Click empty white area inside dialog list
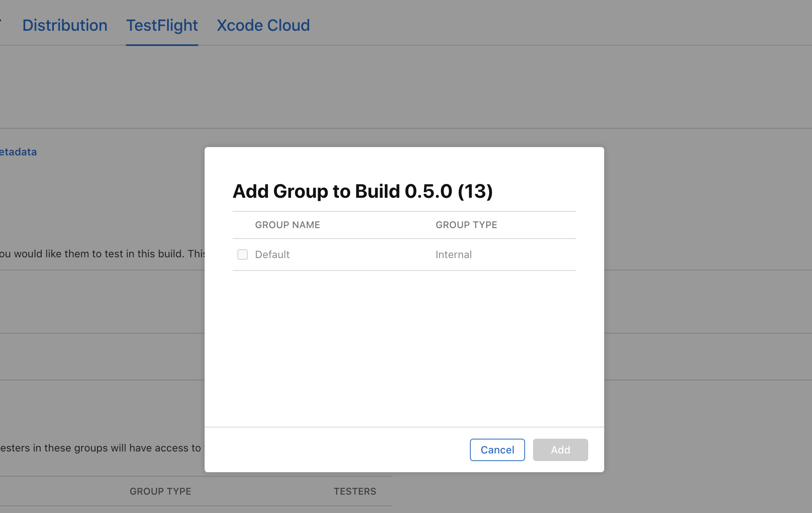 [404, 348]
